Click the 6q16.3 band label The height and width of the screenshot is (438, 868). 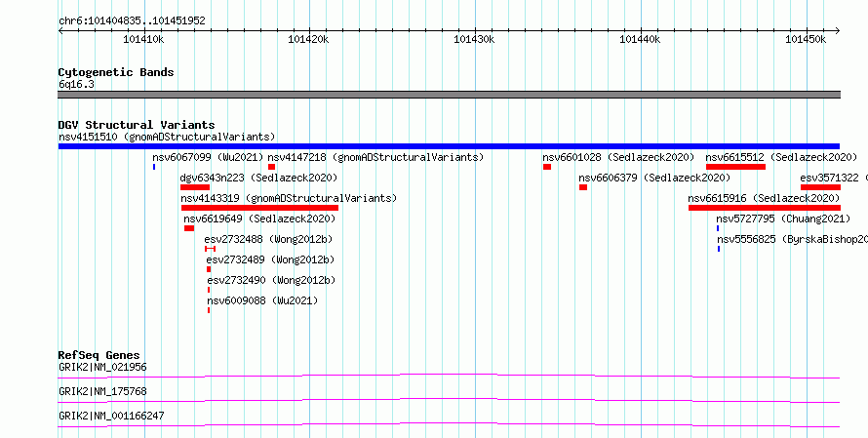coord(76,85)
